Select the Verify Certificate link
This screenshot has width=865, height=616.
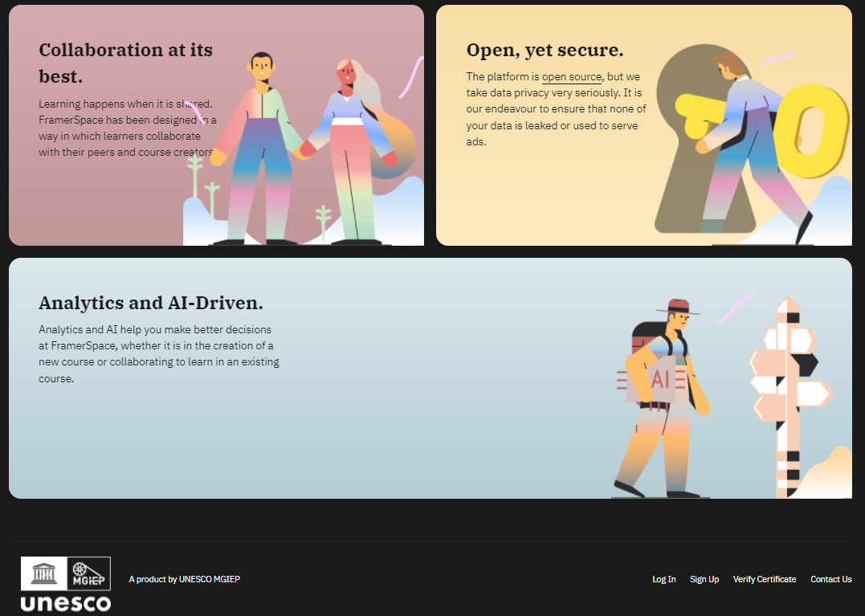pos(764,579)
